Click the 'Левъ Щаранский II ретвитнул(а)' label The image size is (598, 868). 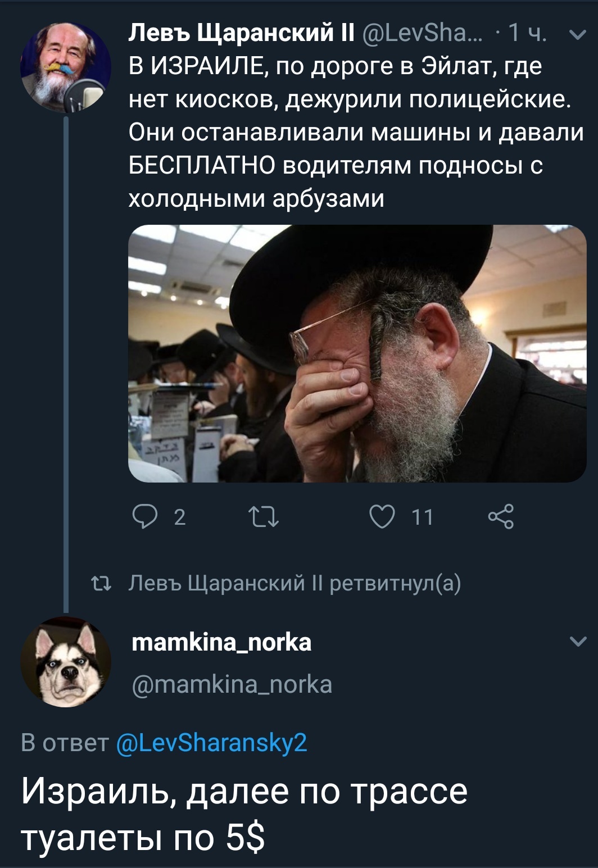[295, 584]
